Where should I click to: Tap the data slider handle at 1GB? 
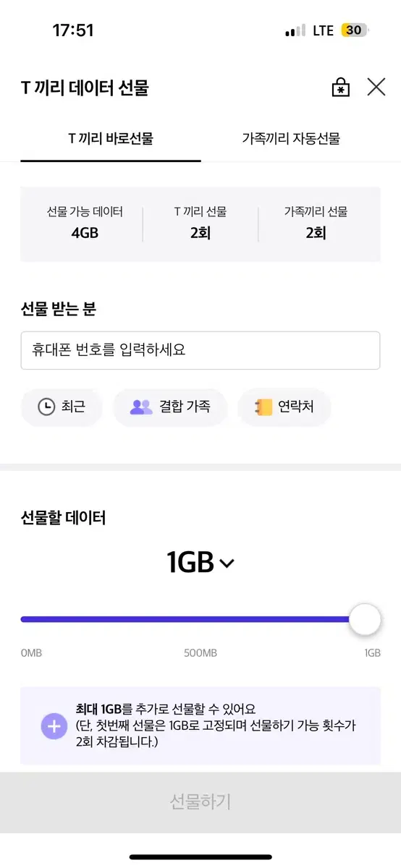(x=365, y=619)
